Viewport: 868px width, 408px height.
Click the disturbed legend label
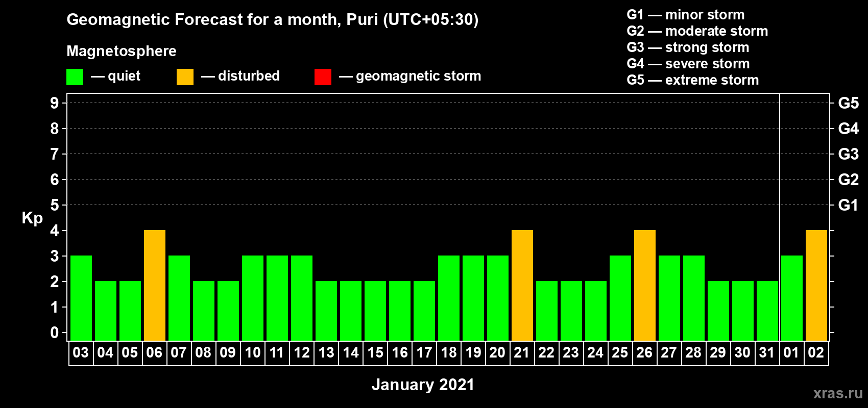tap(249, 76)
